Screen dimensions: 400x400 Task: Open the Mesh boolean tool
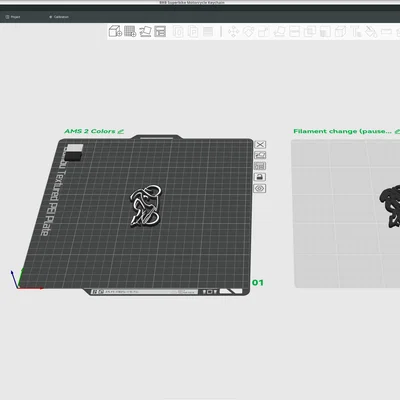coord(310,32)
